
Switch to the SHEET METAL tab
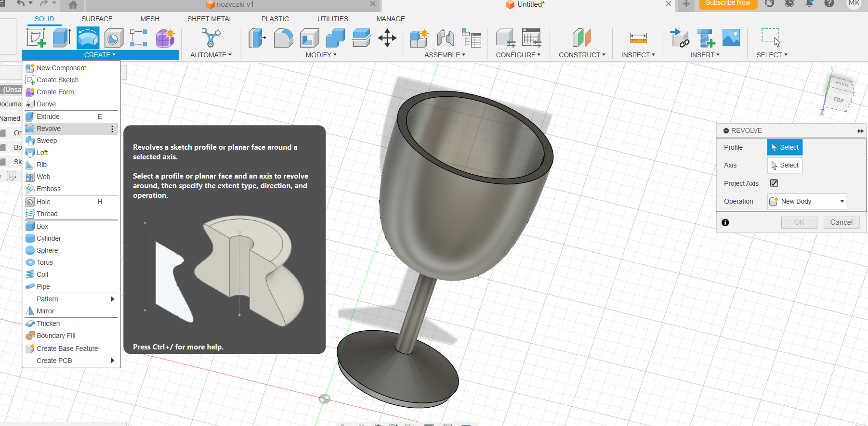click(210, 19)
